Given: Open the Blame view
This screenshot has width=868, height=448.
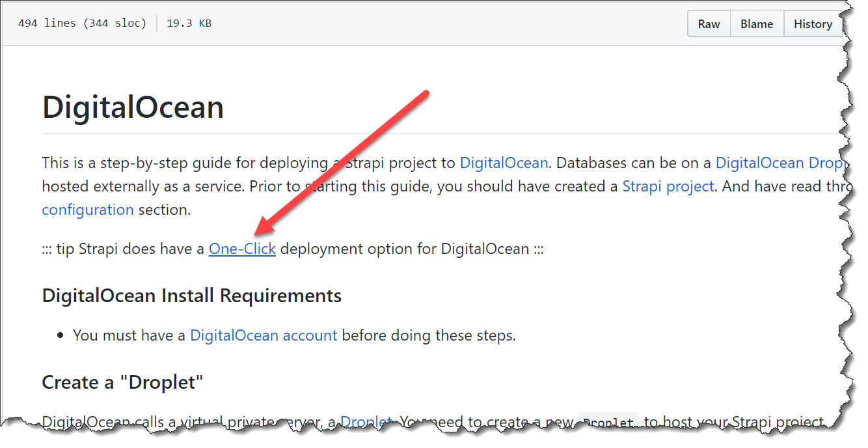Looking at the screenshot, I should (757, 23).
